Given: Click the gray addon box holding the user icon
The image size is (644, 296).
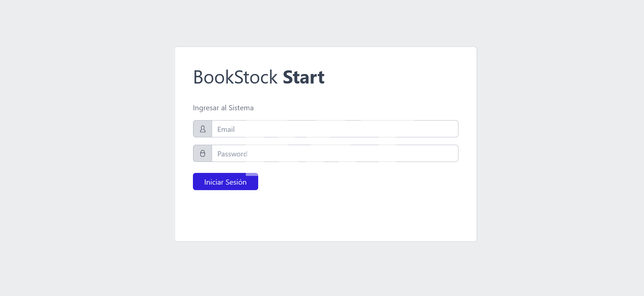Looking at the screenshot, I should pyautogui.click(x=202, y=129).
